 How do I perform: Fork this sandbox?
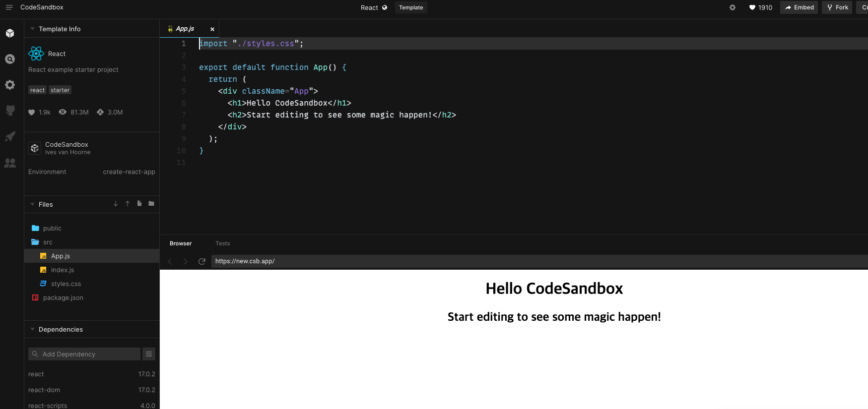[837, 7]
